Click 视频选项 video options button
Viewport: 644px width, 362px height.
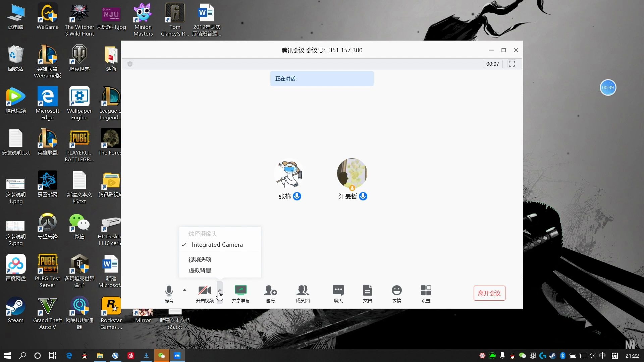(200, 259)
